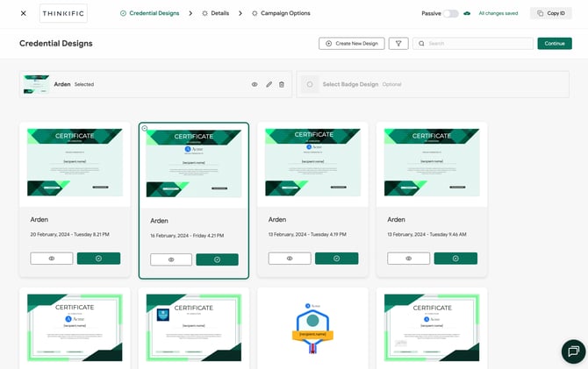Click the chevron between Credential Designs and Details
Image resolution: width=588 pixels, height=369 pixels.
[x=190, y=13]
